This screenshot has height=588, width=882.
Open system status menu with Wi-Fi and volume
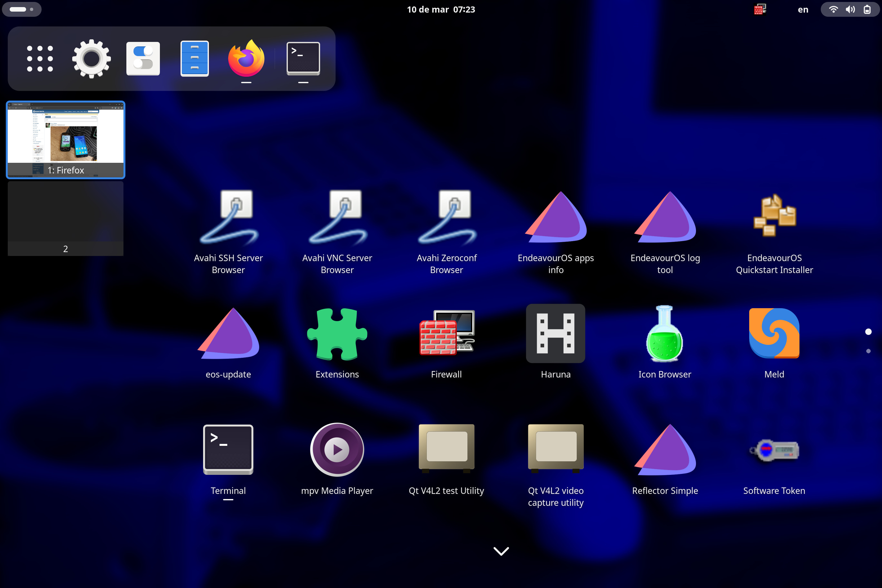[850, 9]
